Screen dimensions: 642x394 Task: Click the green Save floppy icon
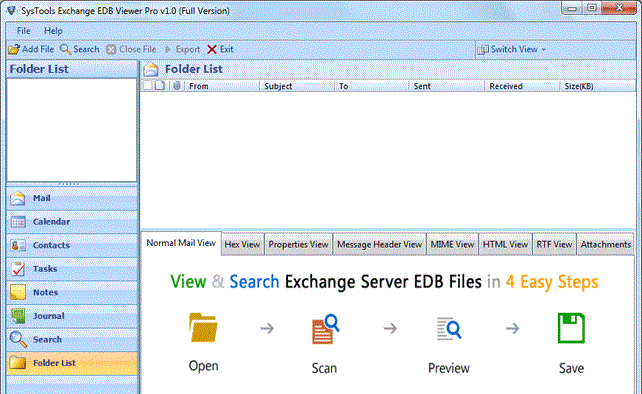571,328
